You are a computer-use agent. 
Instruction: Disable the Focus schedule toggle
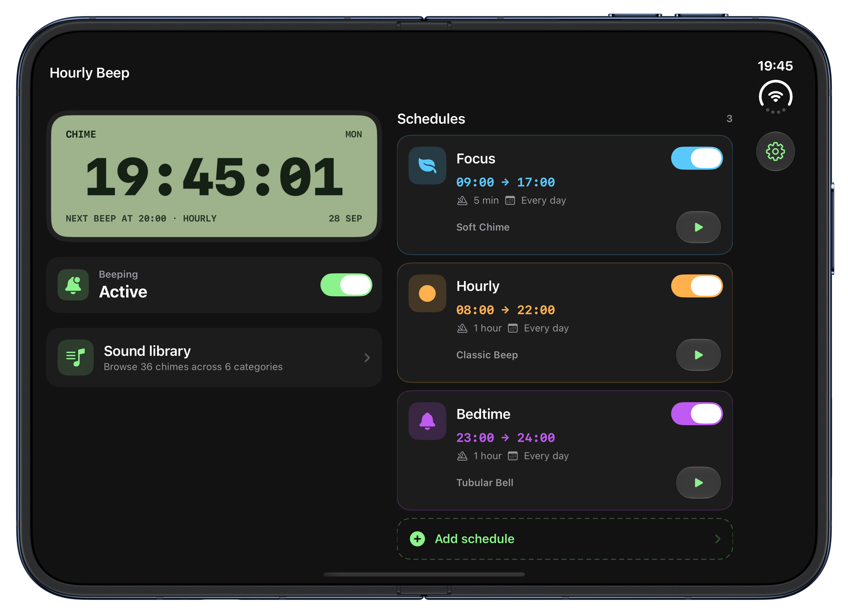point(697,158)
